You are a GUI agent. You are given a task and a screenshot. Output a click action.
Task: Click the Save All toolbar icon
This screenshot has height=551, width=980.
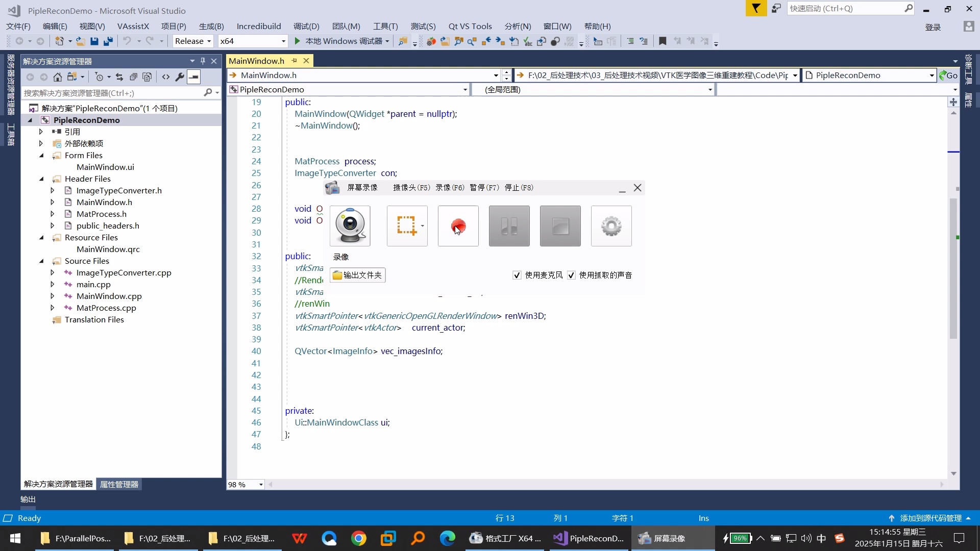(108, 41)
